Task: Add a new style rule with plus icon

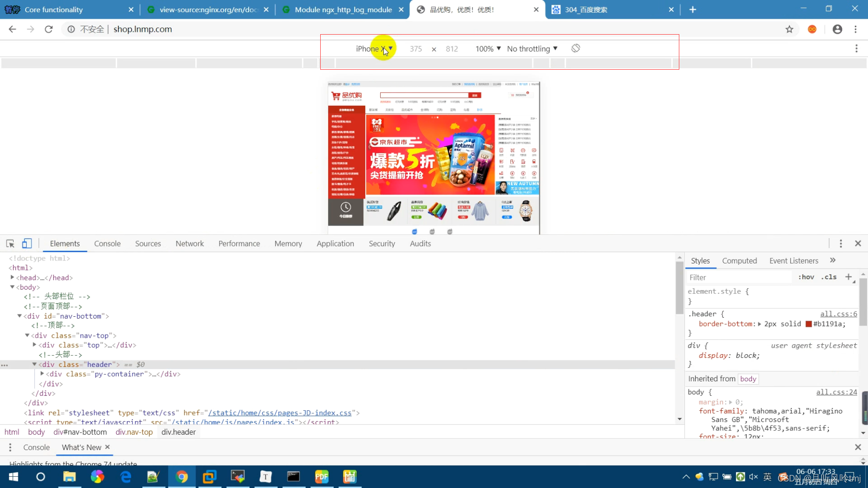Action: click(848, 277)
